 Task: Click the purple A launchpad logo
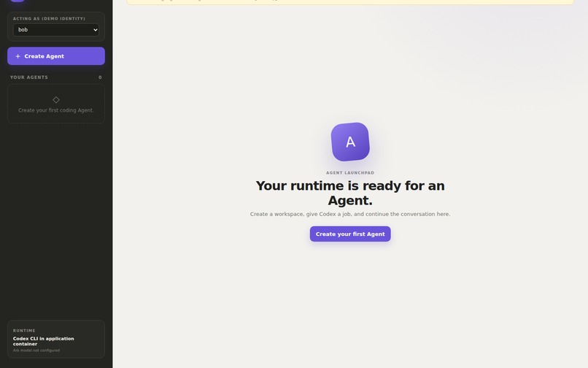pyautogui.click(x=350, y=142)
